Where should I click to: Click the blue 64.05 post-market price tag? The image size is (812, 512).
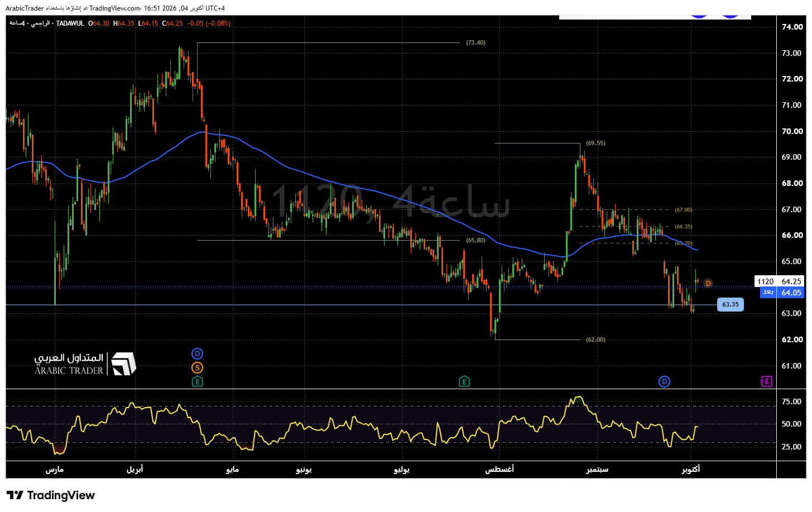coord(782,293)
